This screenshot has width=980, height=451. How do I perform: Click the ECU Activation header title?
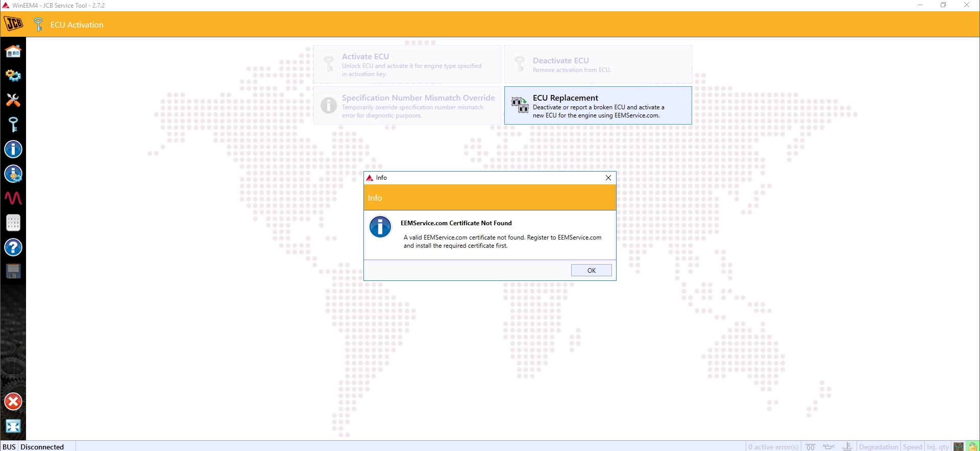click(x=77, y=25)
